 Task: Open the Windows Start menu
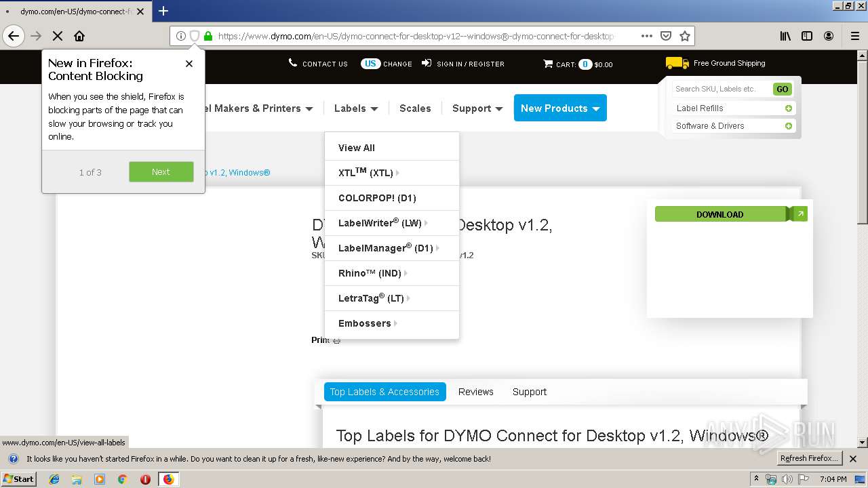point(19,479)
